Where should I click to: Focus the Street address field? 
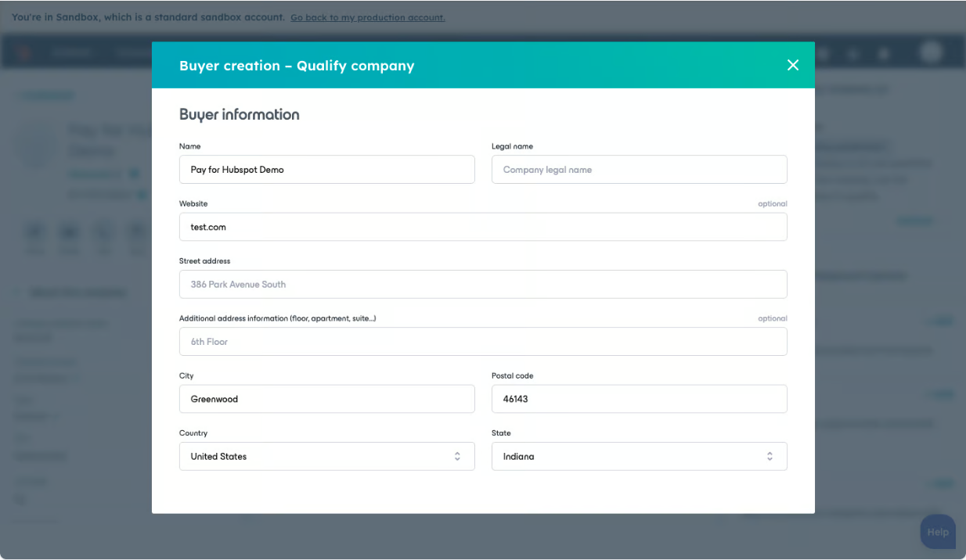coord(483,284)
